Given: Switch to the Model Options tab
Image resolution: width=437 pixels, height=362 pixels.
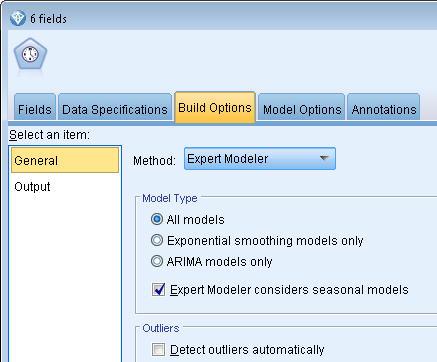Looking at the screenshot, I should pyautogui.click(x=302, y=108).
